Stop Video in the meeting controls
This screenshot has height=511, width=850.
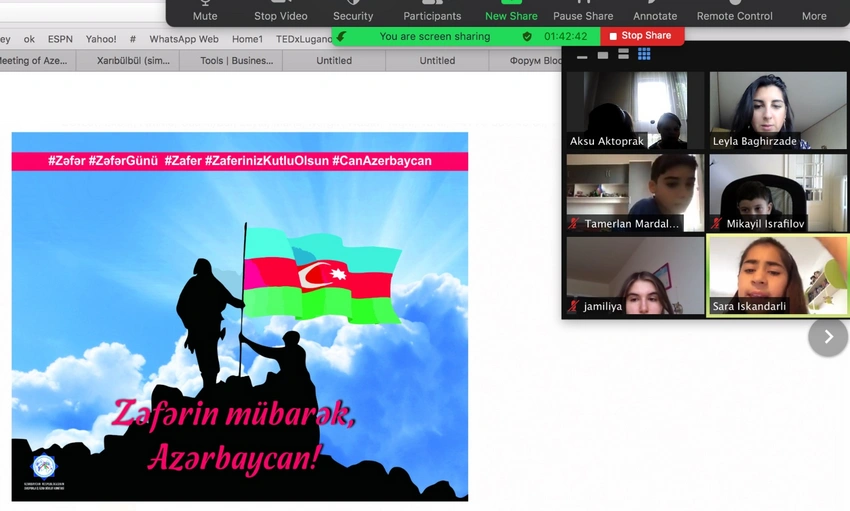[x=280, y=11]
